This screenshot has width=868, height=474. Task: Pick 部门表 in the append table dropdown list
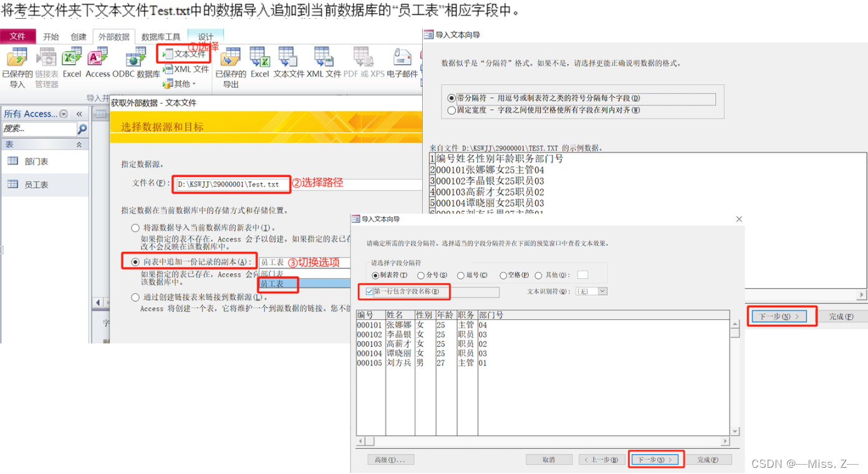305,274
